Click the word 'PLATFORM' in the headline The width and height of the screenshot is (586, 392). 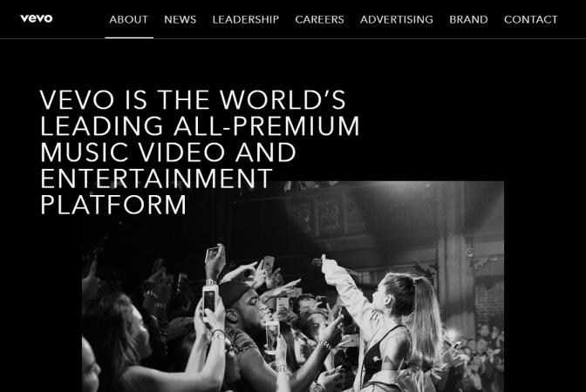pos(113,205)
